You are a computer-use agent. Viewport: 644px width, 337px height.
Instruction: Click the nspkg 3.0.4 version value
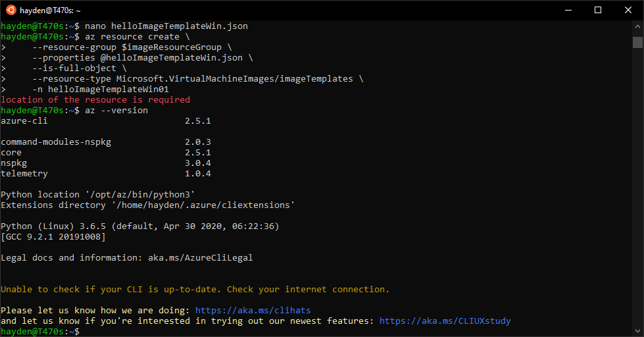pos(197,163)
